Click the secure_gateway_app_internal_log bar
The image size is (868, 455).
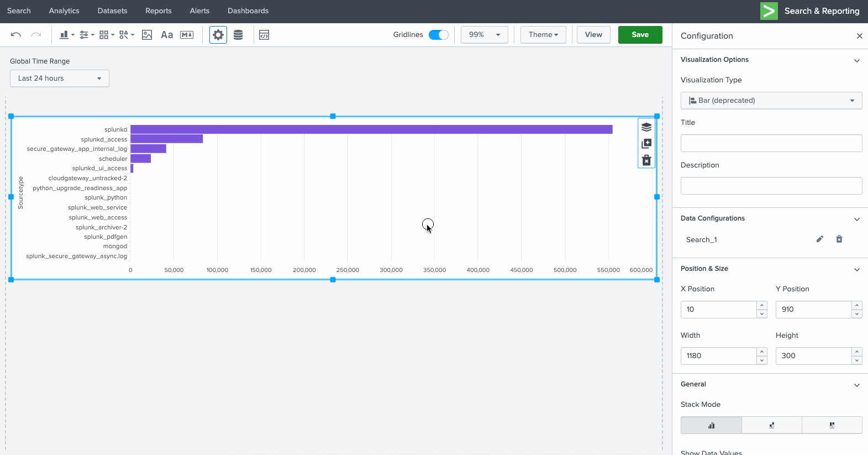(148, 149)
